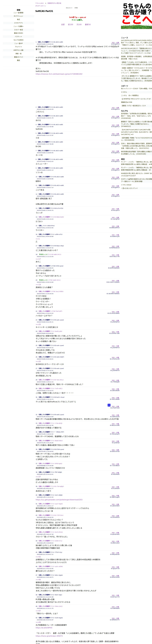Open the w.wiki/6PXX link
The height and width of the screenshot is (644, 152).
[44, 628]
